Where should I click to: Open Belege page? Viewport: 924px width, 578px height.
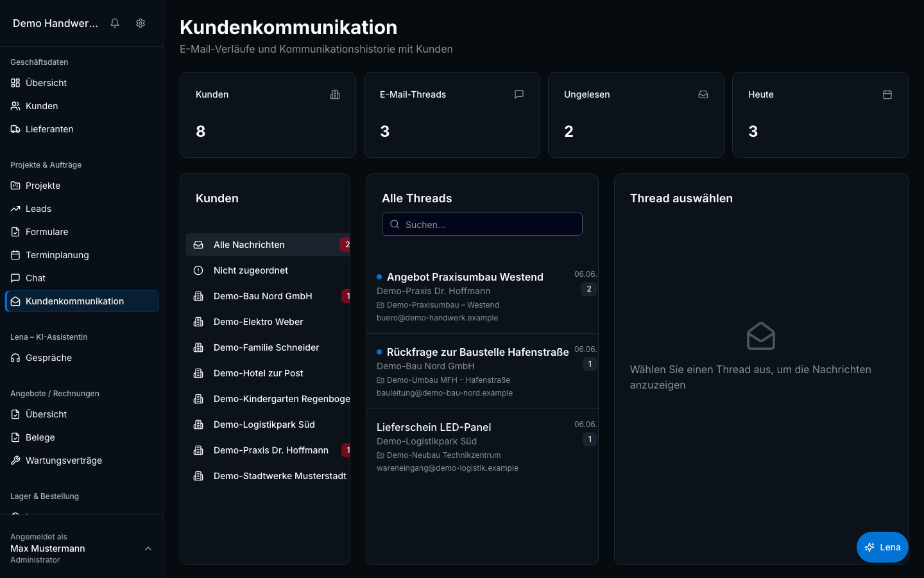(82, 437)
